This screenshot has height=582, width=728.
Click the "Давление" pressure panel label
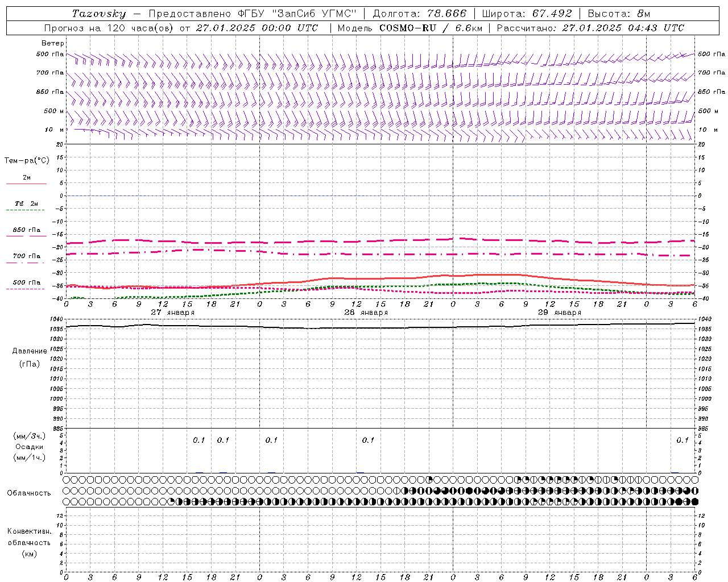click(30, 351)
